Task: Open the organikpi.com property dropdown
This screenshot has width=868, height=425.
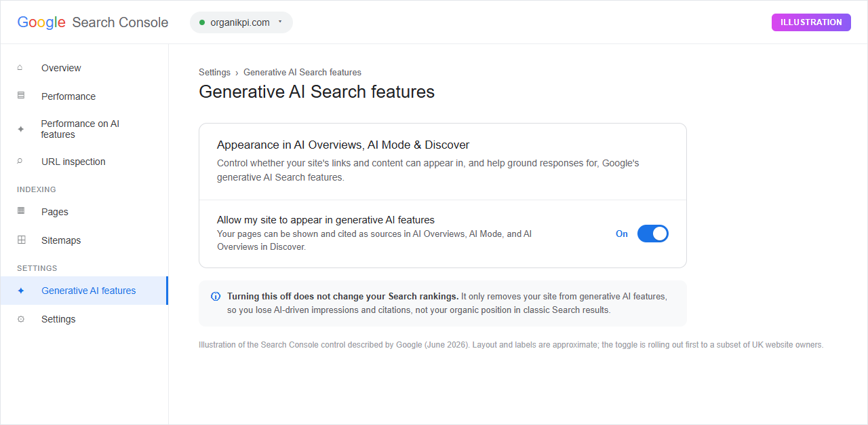Action: pos(241,22)
